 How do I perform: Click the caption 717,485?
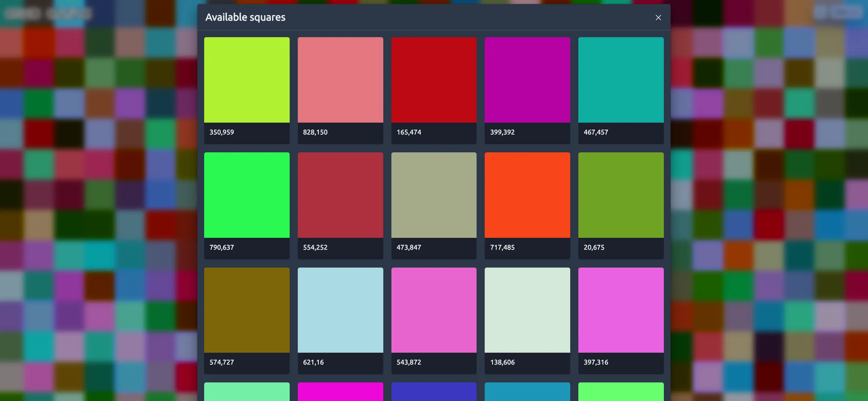tap(502, 247)
